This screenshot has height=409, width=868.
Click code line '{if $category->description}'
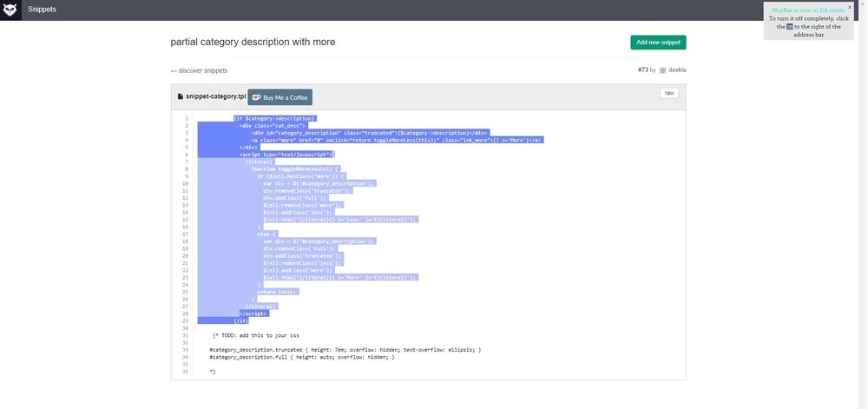tap(274, 118)
